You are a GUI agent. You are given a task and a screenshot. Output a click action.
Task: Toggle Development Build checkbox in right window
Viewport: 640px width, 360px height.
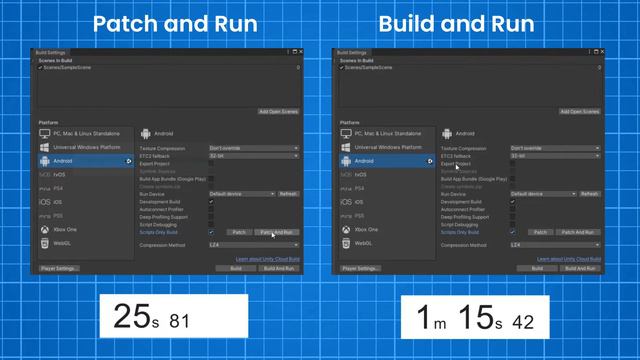pos(512,202)
